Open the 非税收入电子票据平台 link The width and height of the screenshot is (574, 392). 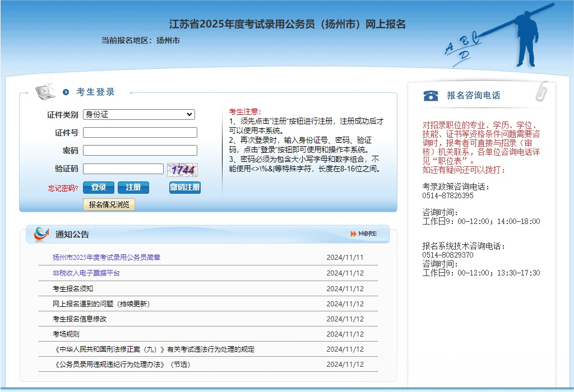click(x=86, y=273)
